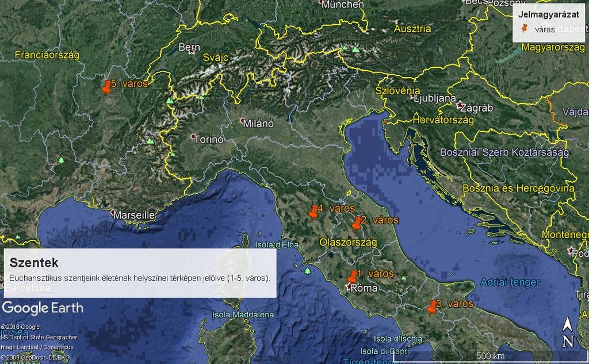Click the orange pushpin of 1. város
Viewport: 589px width, 364px height.
353,277
